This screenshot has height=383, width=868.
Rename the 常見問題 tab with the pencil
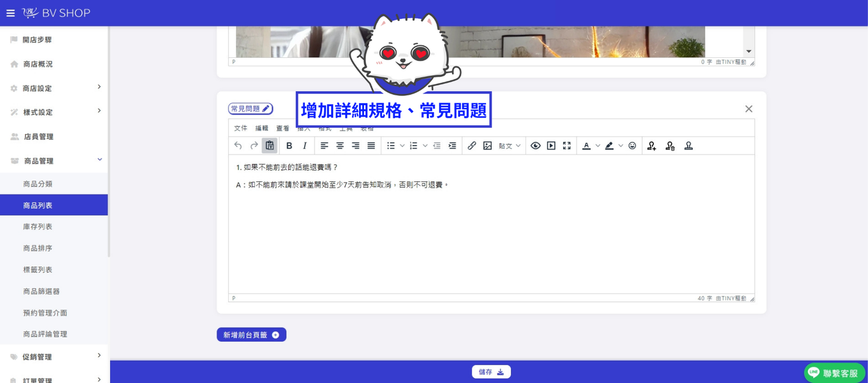pyautogui.click(x=266, y=109)
